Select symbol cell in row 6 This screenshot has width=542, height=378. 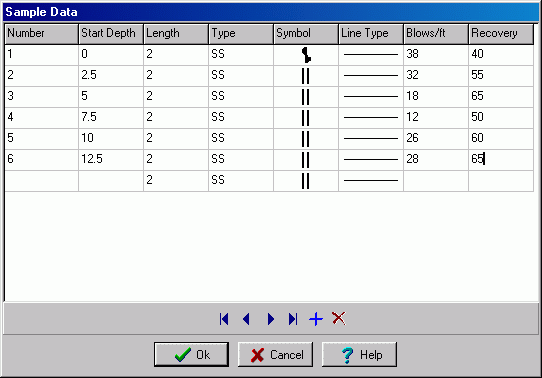306,160
